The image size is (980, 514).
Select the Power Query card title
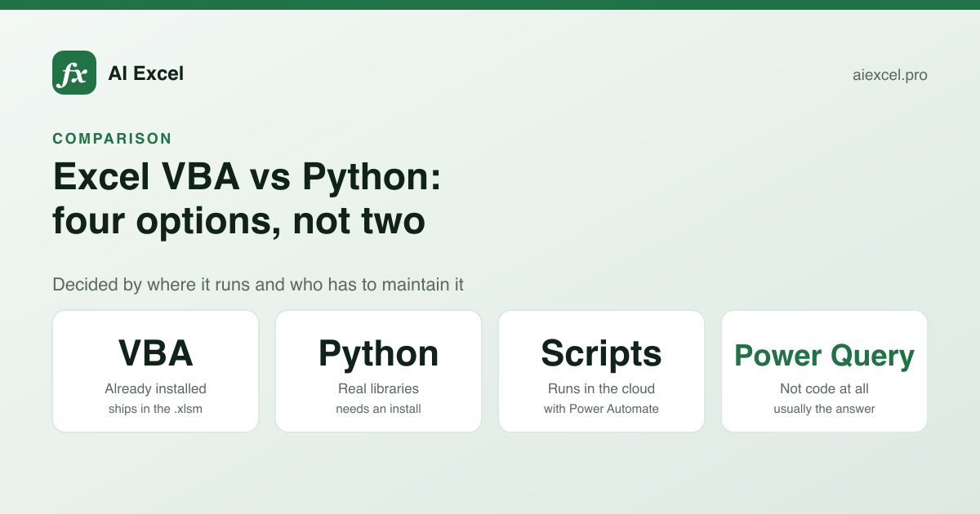pyautogui.click(x=824, y=356)
